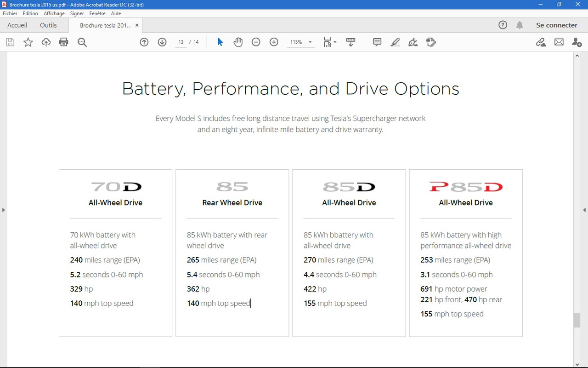Select the arrow selection tool
588x368 pixels.
(220, 42)
